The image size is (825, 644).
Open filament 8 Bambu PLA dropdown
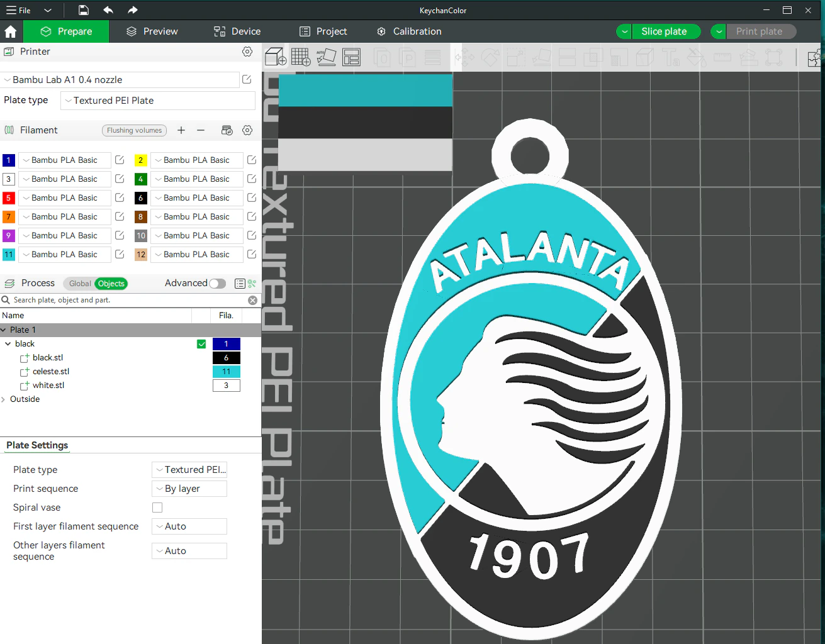[x=197, y=217]
